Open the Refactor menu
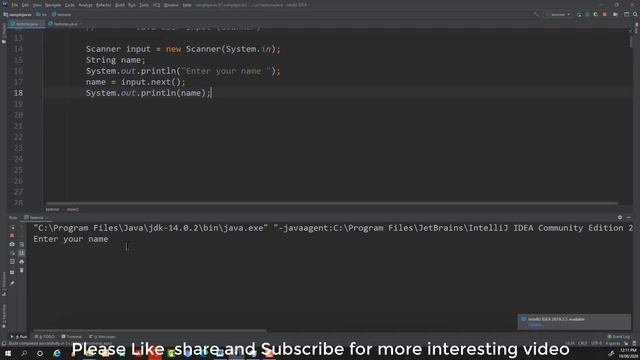Image resolution: width=640 pixels, height=360 pixels. (104, 5)
